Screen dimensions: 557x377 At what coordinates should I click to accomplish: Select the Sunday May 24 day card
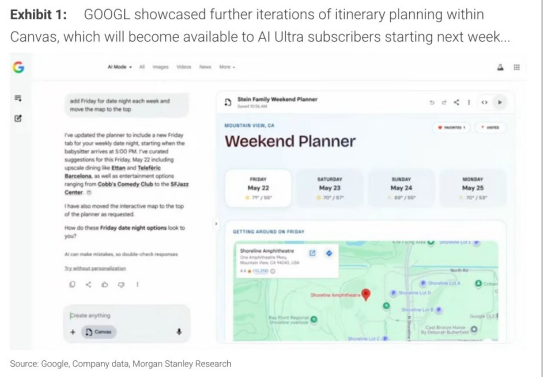click(401, 188)
